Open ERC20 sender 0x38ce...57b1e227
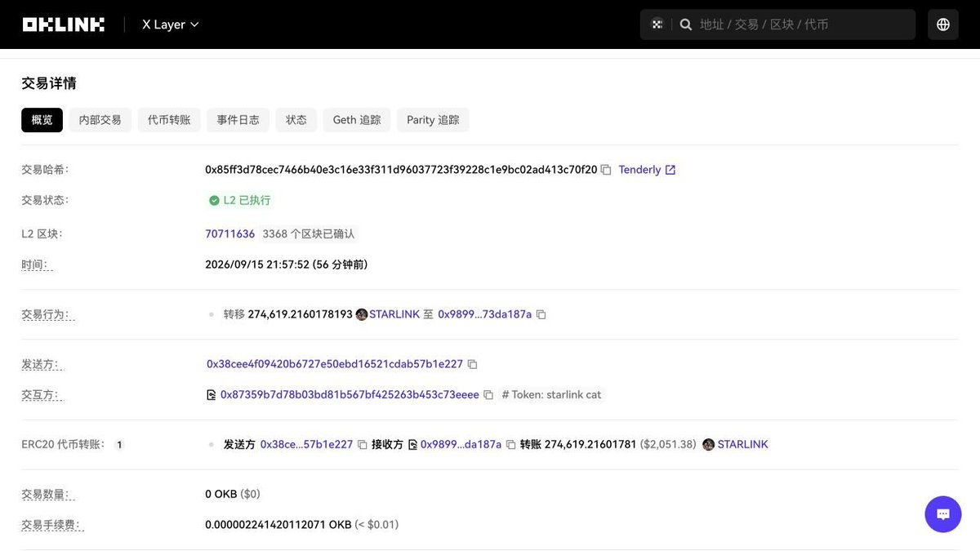The height and width of the screenshot is (551, 980). [x=306, y=445]
